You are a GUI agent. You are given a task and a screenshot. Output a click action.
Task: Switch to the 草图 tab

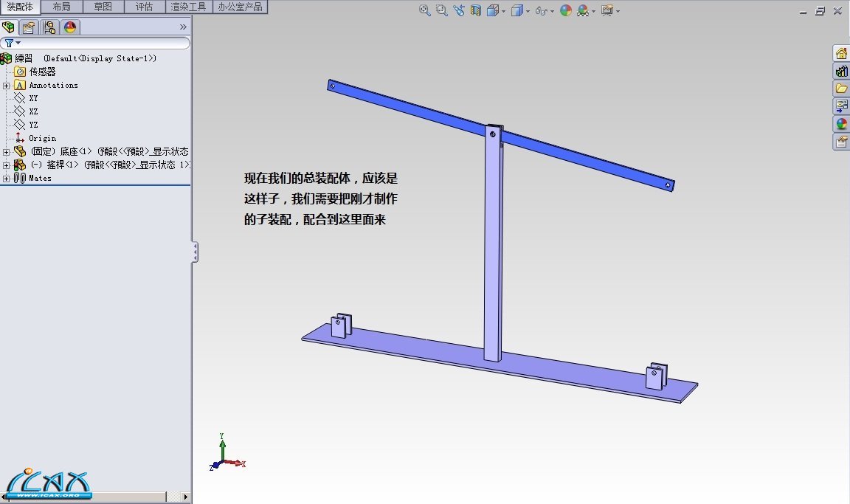pyautogui.click(x=103, y=7)
